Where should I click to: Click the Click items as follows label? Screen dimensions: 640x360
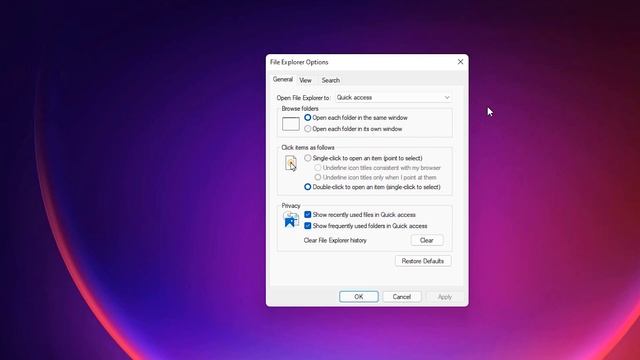coord(308,147)
